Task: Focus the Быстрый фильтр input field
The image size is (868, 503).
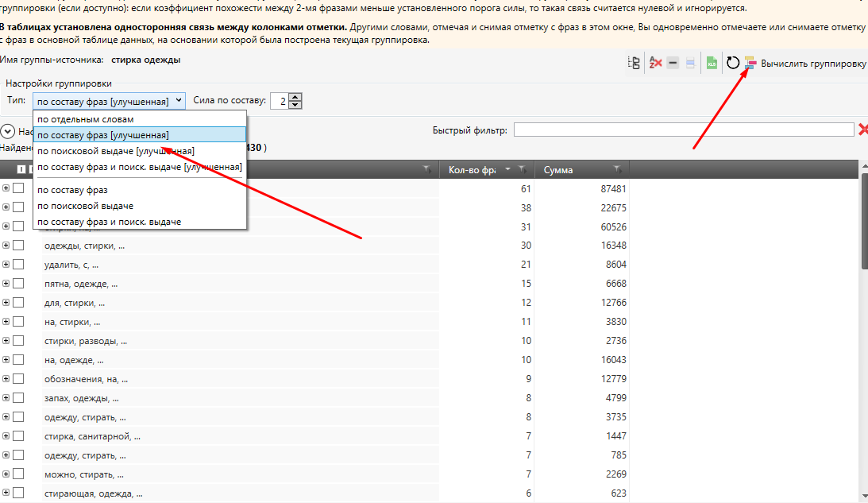Action: [684, 130]
